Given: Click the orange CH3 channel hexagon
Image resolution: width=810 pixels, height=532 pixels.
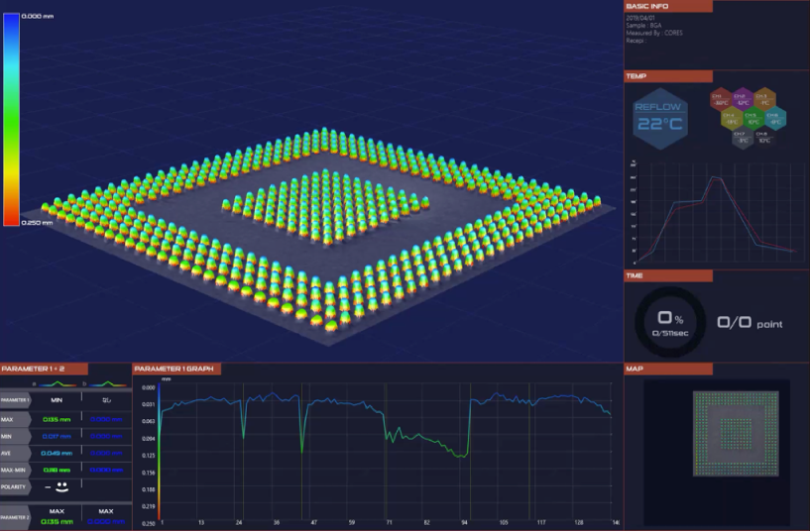Looking at the screenshot, I should coord(762,100).
